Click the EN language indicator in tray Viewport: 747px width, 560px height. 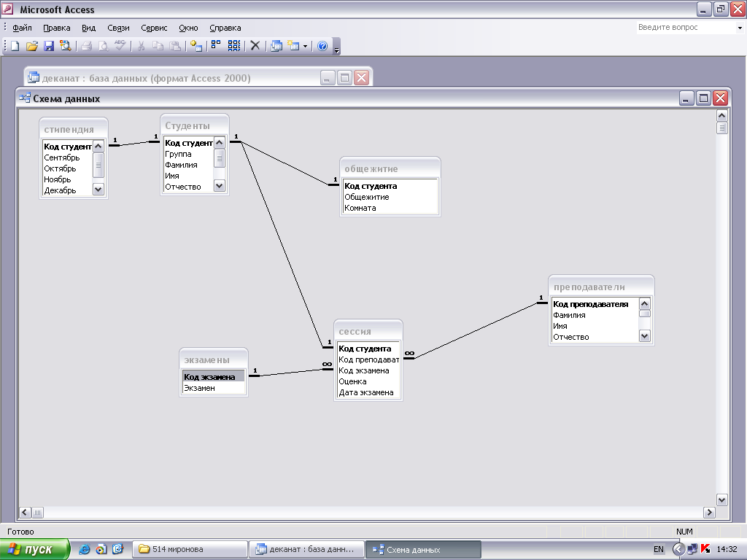coord(659,549)
